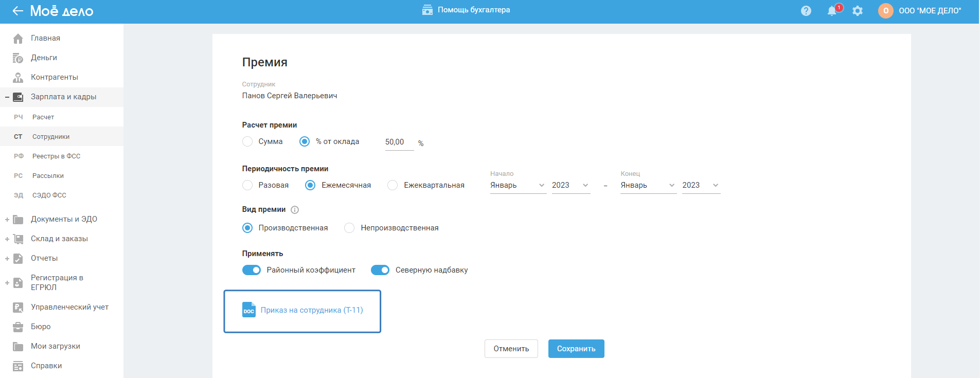
Task: Click the DOC file icon for order T-11
Action: pyautogui.click(x=249, y=310)
